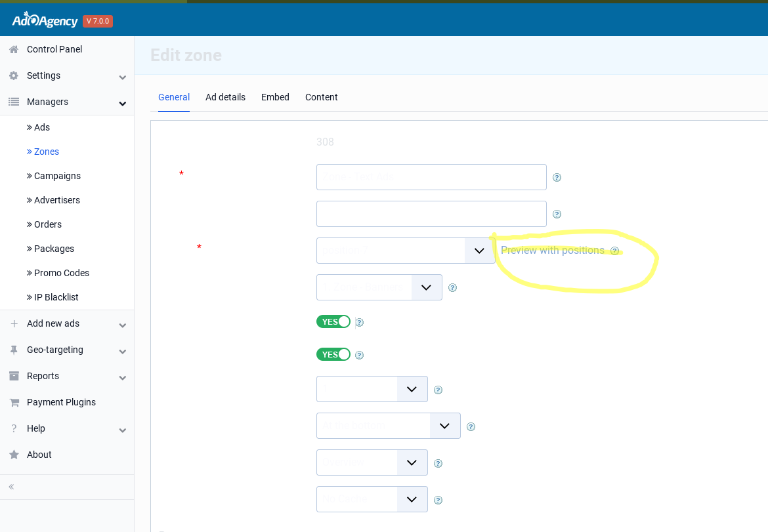This screenshot has width=768, height=532.
Task: Collapse the Managers sidebar menu chevron
Action: pyautogui.click(x=123, y=103)
